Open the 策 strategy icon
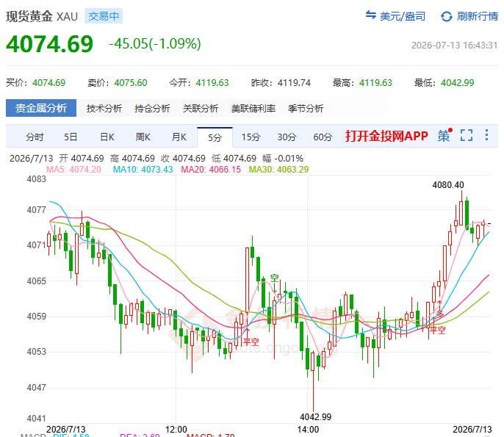This screenshot has width=504, height=437. [444, 135]
